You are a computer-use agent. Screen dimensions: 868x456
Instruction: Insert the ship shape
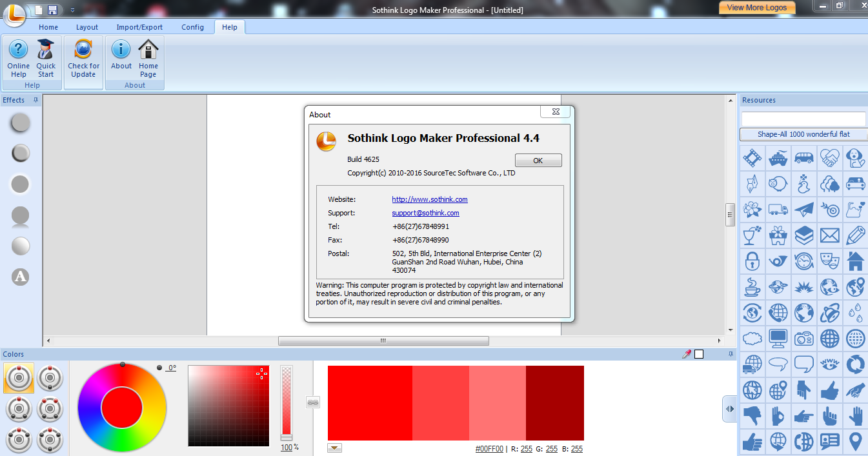coord(778,157)
